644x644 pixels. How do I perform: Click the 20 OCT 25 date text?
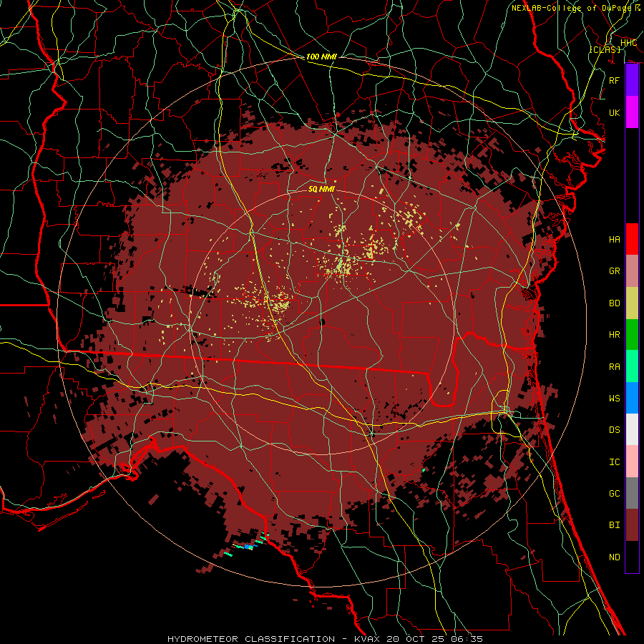click(x=412, y=639)
